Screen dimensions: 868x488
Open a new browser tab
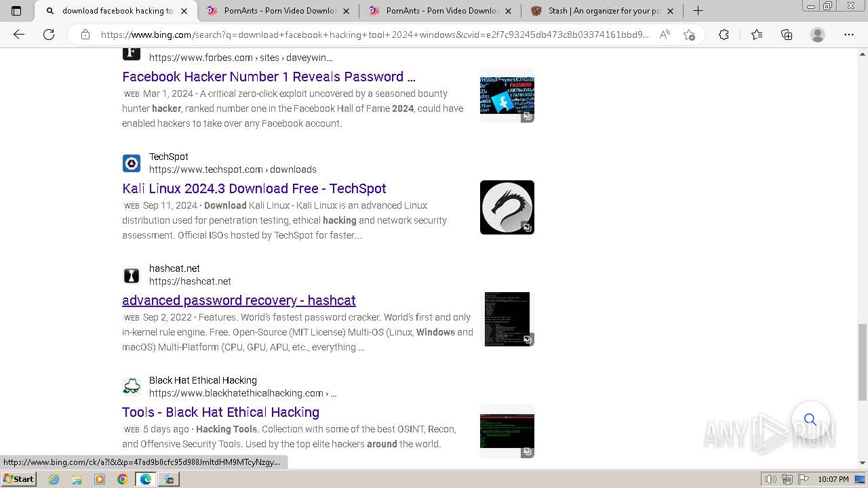698,11
